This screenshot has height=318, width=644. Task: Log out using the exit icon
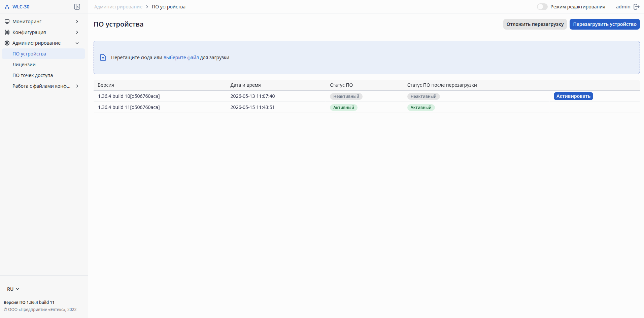pyautogui.click(x=636, y=7)
